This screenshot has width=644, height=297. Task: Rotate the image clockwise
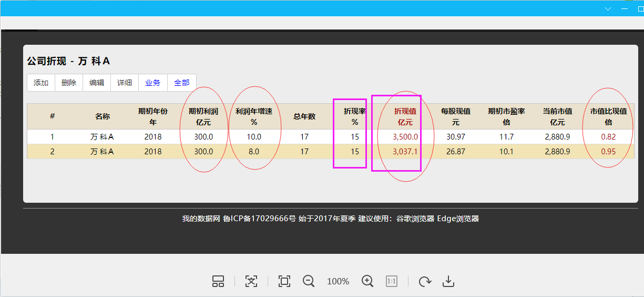425,281
